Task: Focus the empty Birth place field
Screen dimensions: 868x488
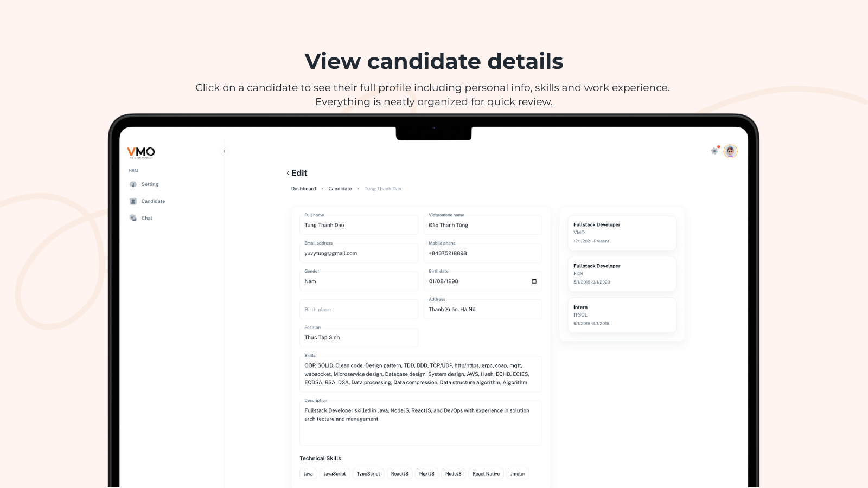Action: pyautogui.click(x=359, y=310)
